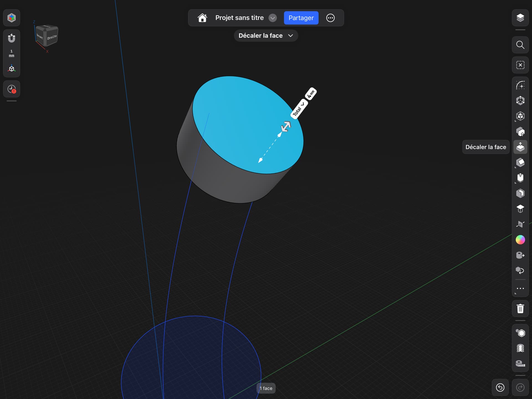Toggle the axes orientation cube icon

(11, 68)
